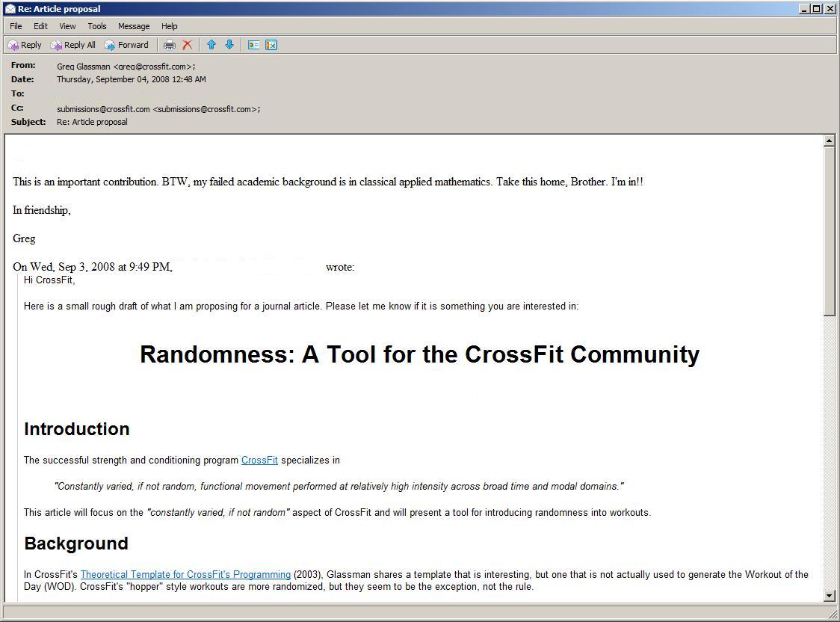Click the line 'Here is a small rough draft'
This screenshot has width=840, height=622.
(x=301, y=307)
